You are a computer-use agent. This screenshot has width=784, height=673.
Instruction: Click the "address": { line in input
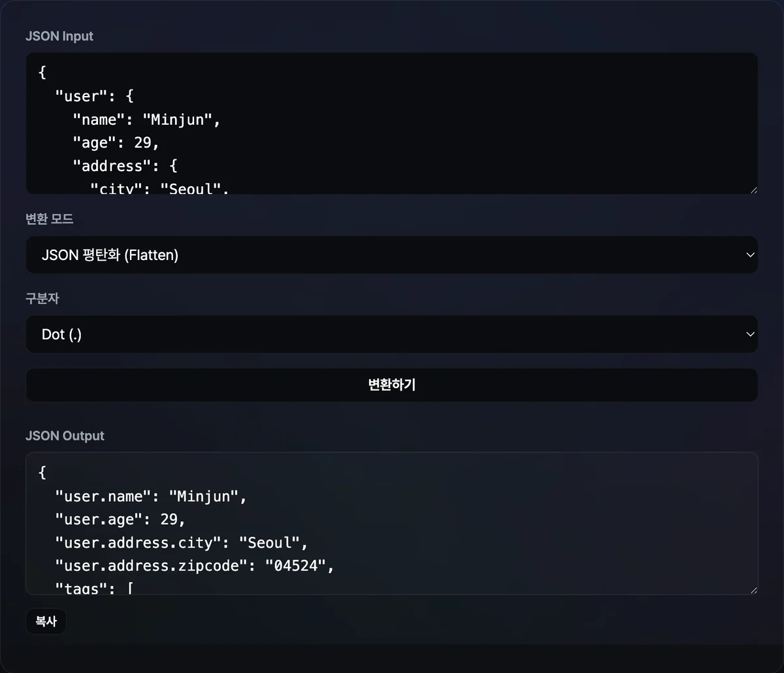tap(125, 166)
